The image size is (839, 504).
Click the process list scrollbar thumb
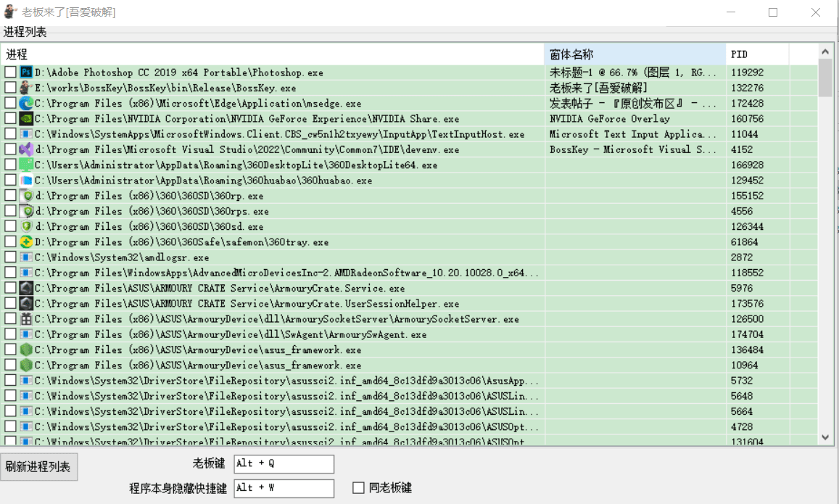(x=825, y=78)
